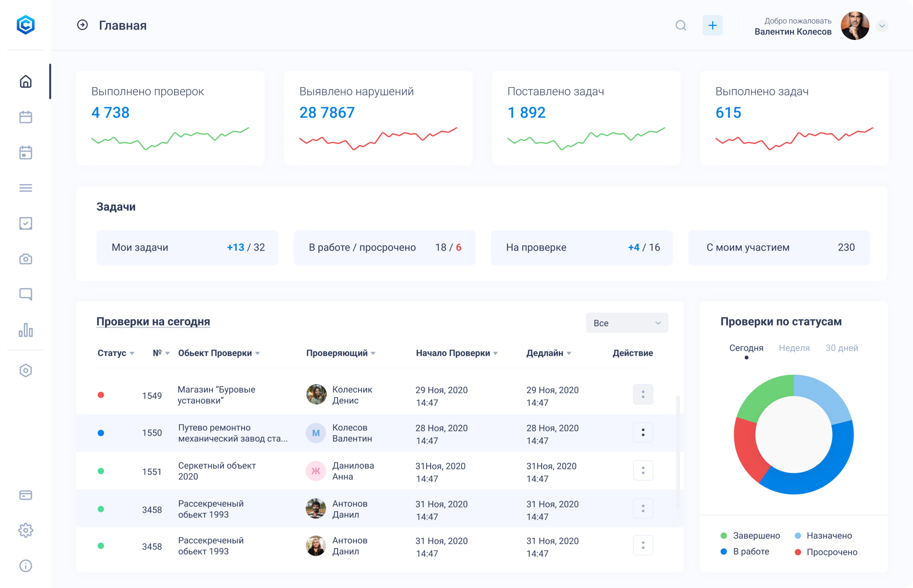The width and height of the screenshot is (913, 588).
Task: Open the bar chart analytics icon
Action: coord(26,329)
